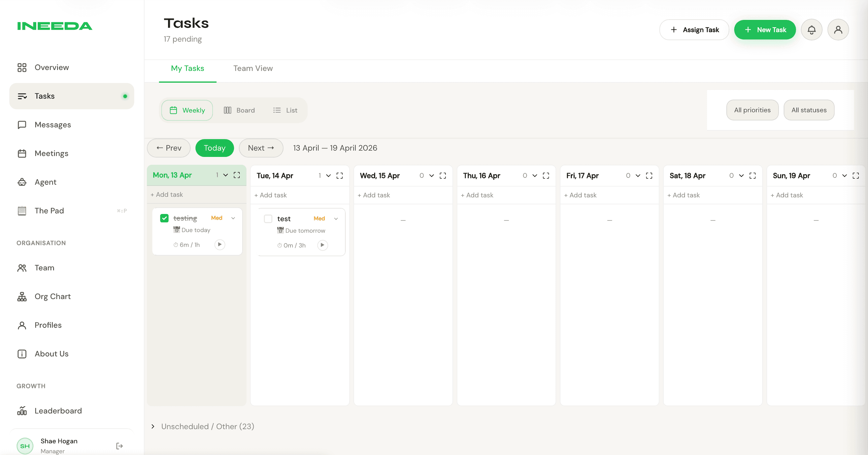Switch to the Team View tab
This screenshot has height=455, width=868.
[253, 68]
